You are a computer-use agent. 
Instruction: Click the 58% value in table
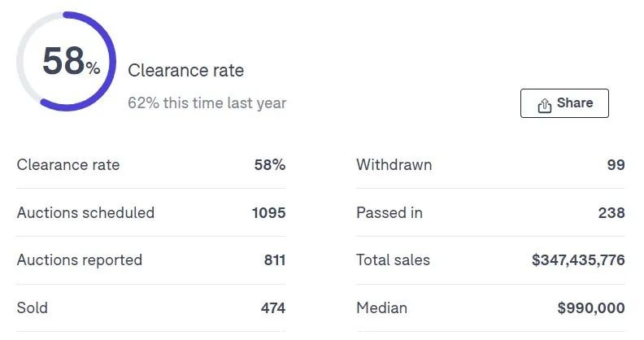(270, 164)
